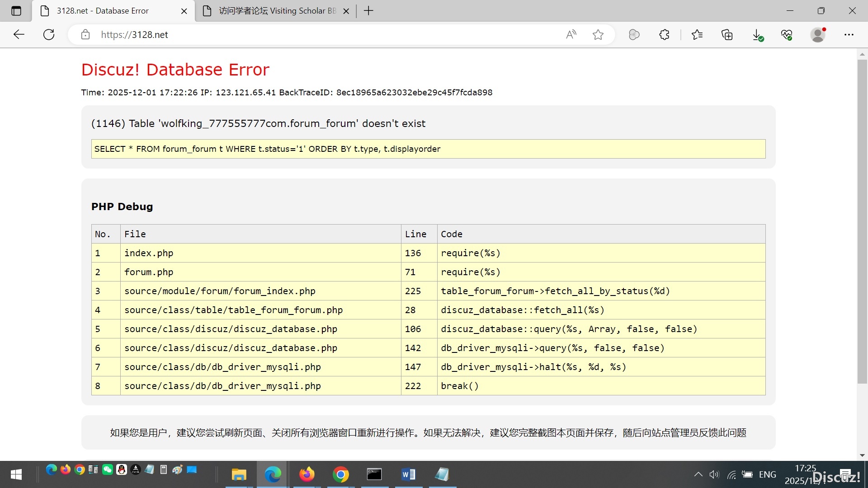Click the browser Back arrow button
This screenshot has height=488, width=868.
tap(19, 34)
